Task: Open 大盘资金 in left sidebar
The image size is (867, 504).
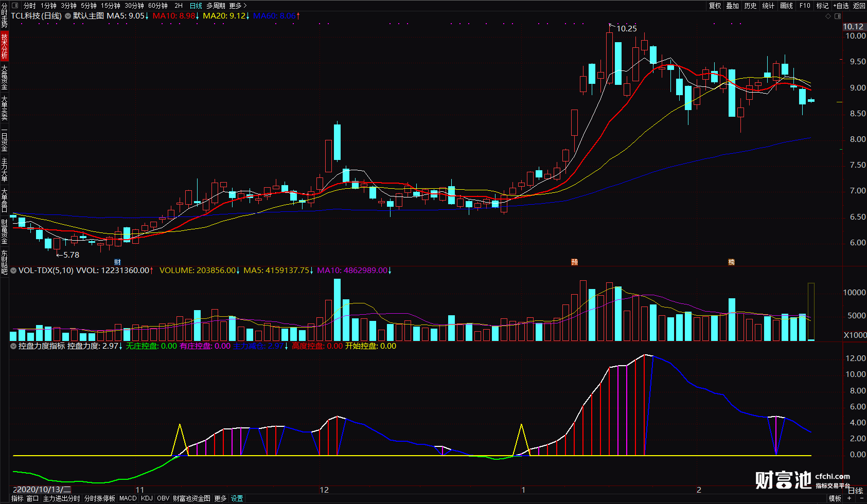Action: [x=4, y=77]
